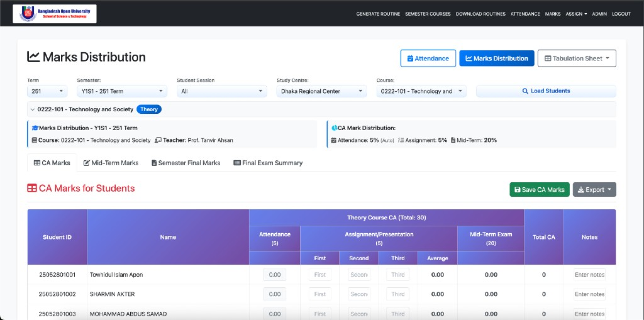The height and width of the screenshot is (320, 644).
Task: Click the Save CA Marks button
Action: pos(539,190)
